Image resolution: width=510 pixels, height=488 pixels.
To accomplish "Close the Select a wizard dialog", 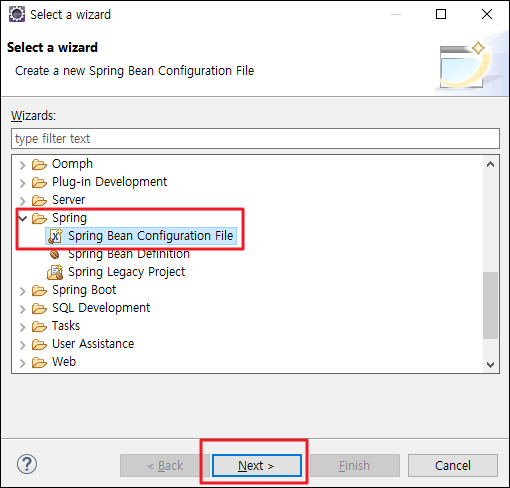I will pyautogui.click(x=487, y=14).
